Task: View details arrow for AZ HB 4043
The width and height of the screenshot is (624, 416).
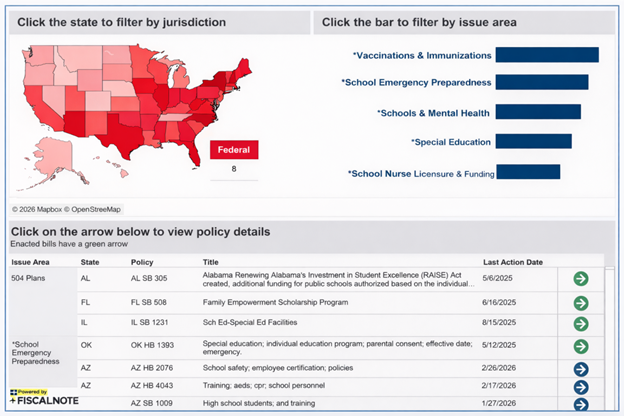Action: [x=581, y=387]
